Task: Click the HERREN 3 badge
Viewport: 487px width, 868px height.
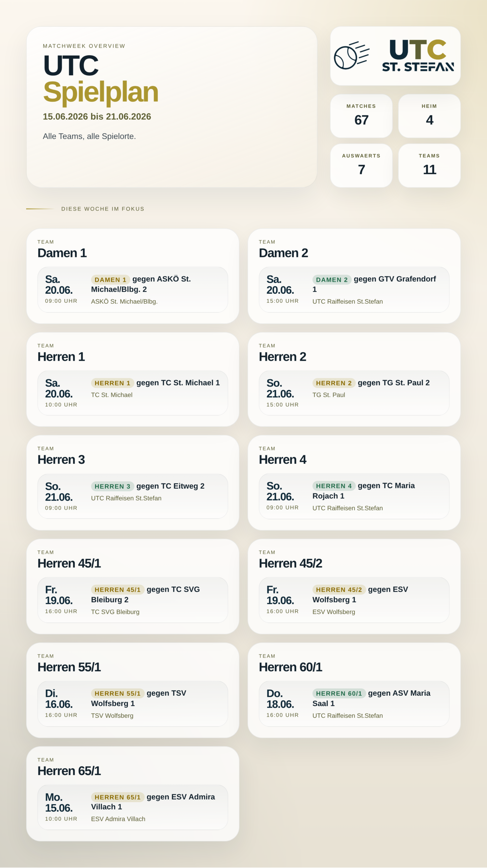Action: coord(113,487)
